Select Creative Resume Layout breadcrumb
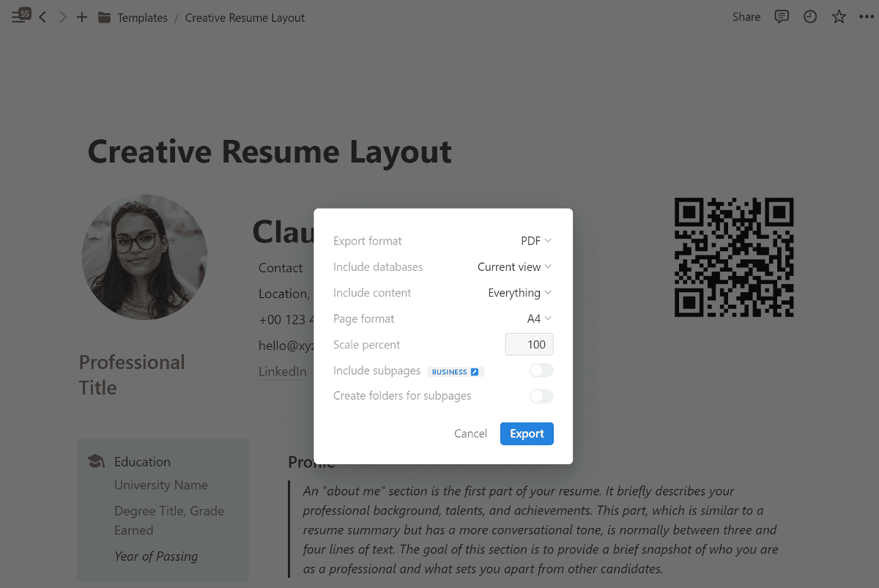 (245, 18)
